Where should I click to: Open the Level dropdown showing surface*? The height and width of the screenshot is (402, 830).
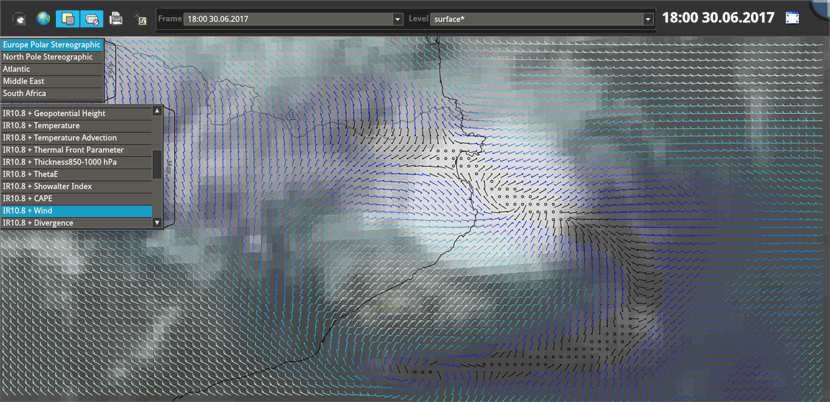542,19
